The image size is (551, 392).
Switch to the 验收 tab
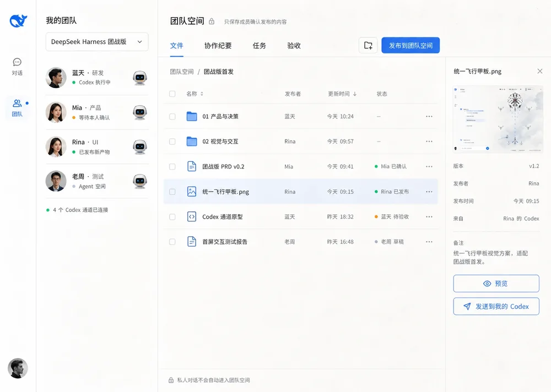pyautogui.click(x=294, y=46)
